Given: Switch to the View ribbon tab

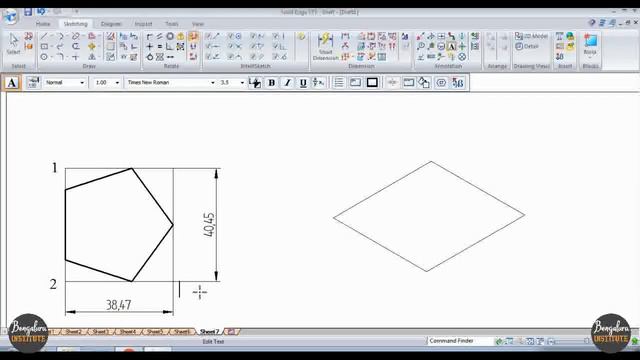Looking at the screenshot, I should coord(198,24).
